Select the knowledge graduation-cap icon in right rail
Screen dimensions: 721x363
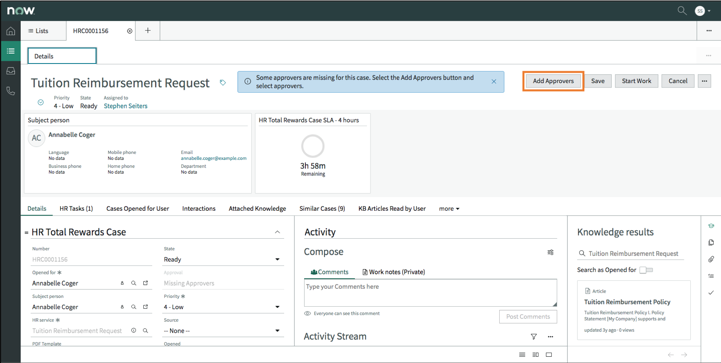pyautogui.click(x=711, y=225)
